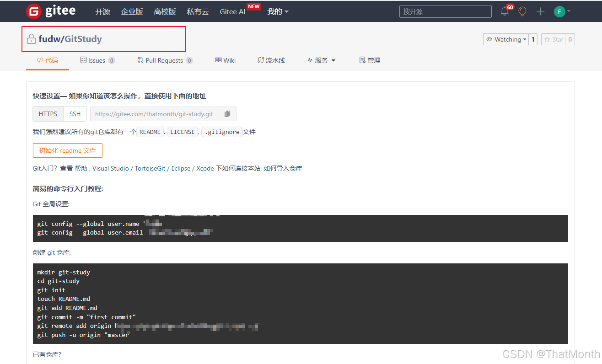Open the Eclipse link
Image resolution: width=602 pixels, height=364 pixels.
click(181, 168)
